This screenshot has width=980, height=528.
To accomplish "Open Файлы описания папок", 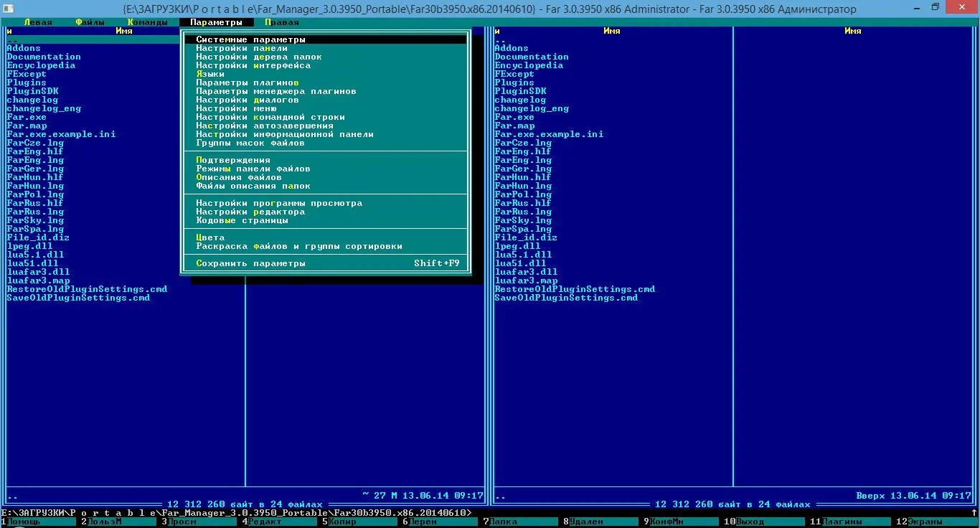I will (325, 186).
